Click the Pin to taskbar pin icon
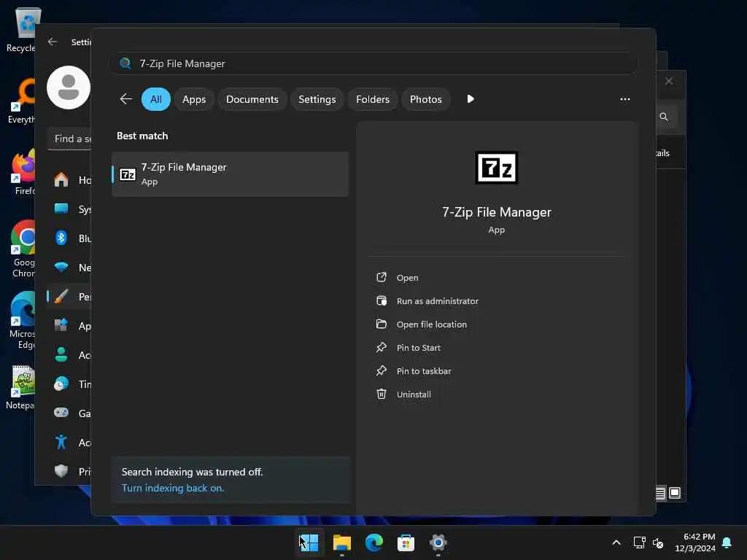The width and height of the screenshot is (747, 560). tap(381, 370)
